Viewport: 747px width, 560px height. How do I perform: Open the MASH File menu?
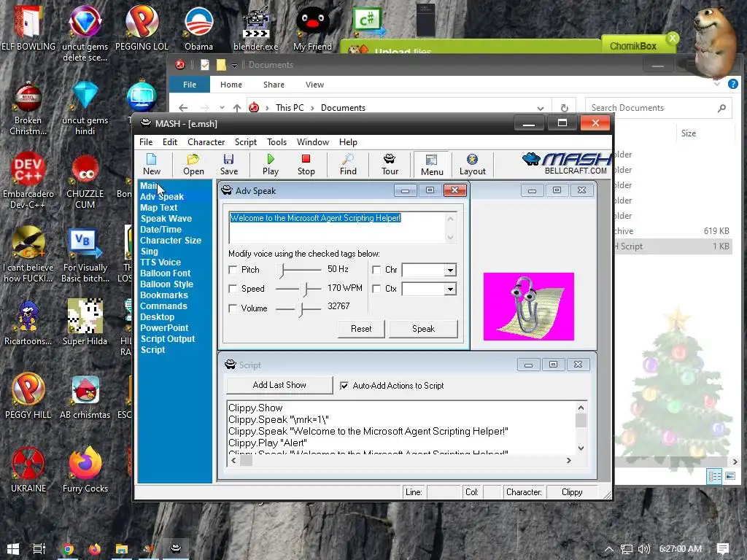coord(146,142)
